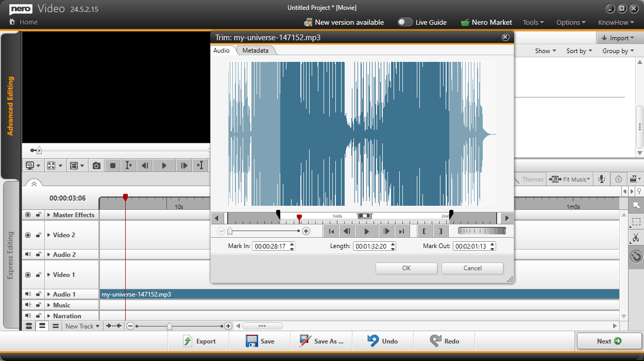This screenshot has height=361, width=644.
Task: Set Mark Out with the closing bracket icon
Action: pos(440,231)
